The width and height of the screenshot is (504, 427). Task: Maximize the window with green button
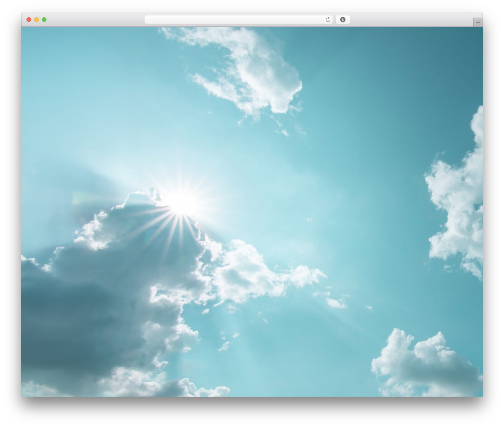44,20
